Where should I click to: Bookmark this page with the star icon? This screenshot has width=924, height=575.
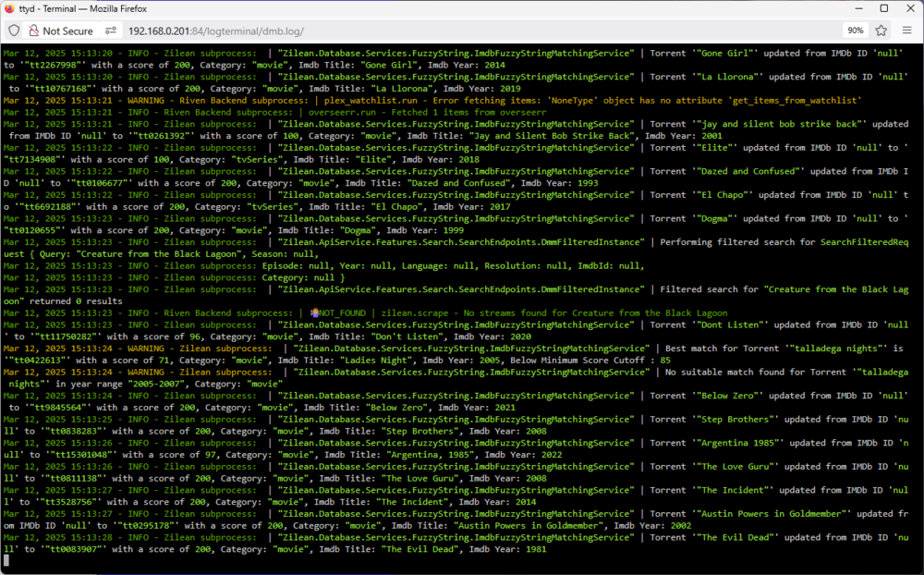(x=881, y=31)
